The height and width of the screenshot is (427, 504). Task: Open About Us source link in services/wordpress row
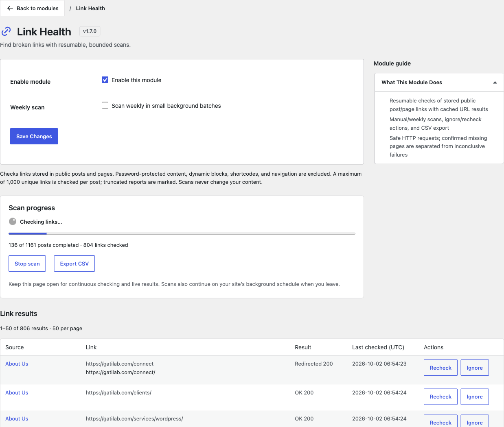17,418
